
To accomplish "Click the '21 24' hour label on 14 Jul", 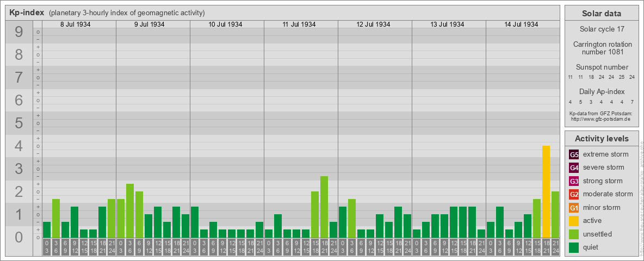I will coord(555,247).
